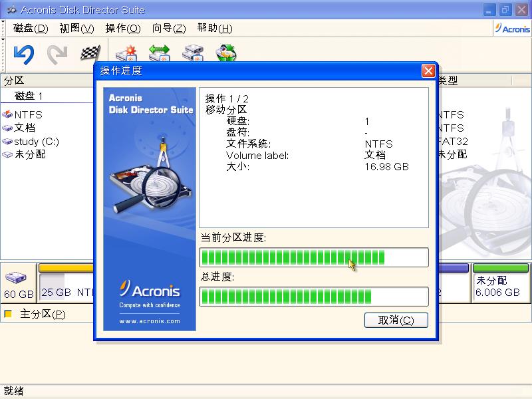532x399 pixels.
Task: Click the 未分配 unallocated space icon
Action: pyautogui.click(x=7, y=154)
